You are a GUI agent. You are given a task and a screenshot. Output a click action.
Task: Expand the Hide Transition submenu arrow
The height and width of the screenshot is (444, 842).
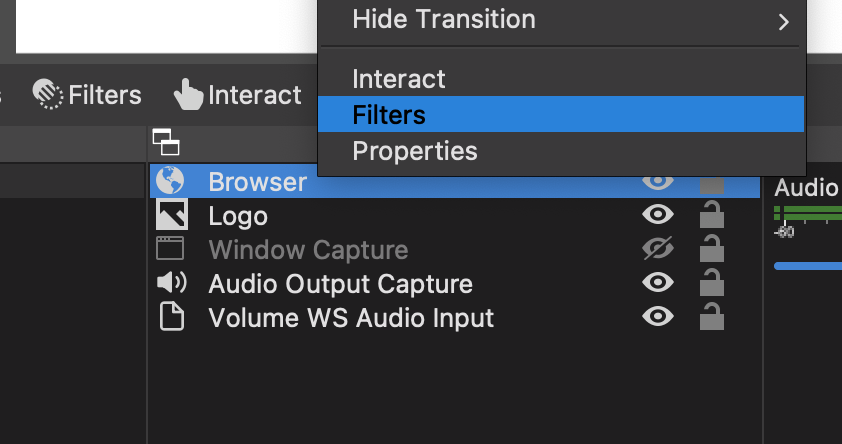[x=783, y=21]
